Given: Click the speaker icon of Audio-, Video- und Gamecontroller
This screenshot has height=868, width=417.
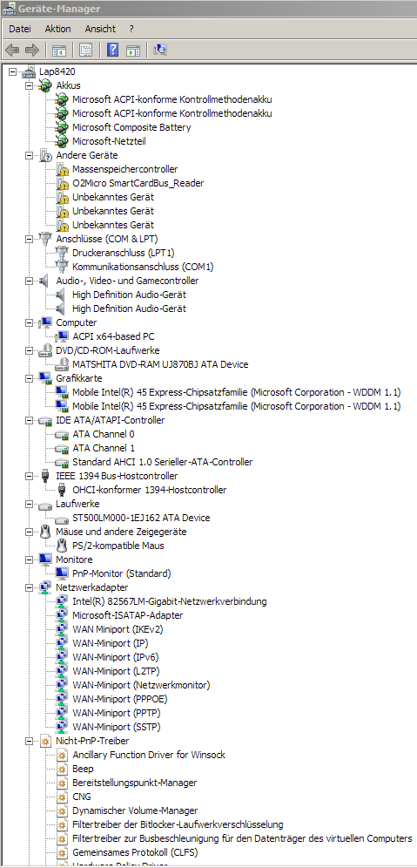Looking at the screenshot, I should point(46,281).
